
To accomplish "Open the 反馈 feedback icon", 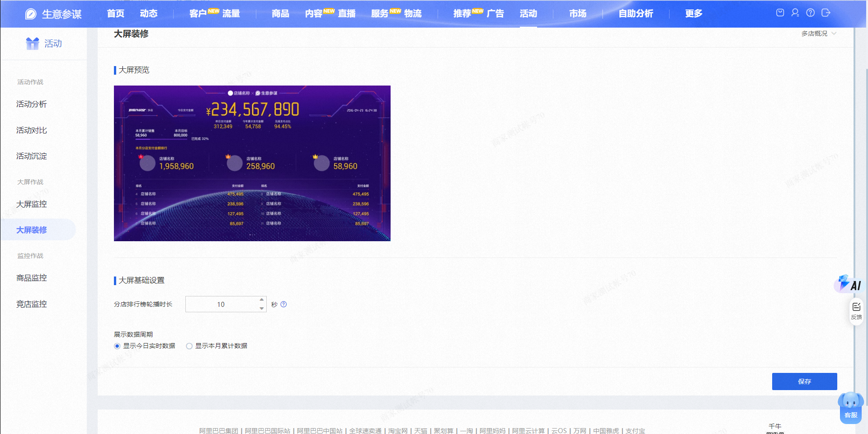I will (856, 311).
